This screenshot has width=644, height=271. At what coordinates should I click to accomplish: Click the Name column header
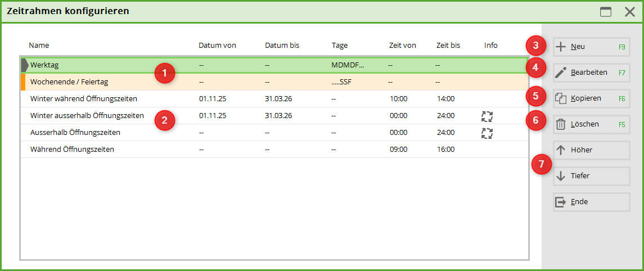(x=39, y=46)
